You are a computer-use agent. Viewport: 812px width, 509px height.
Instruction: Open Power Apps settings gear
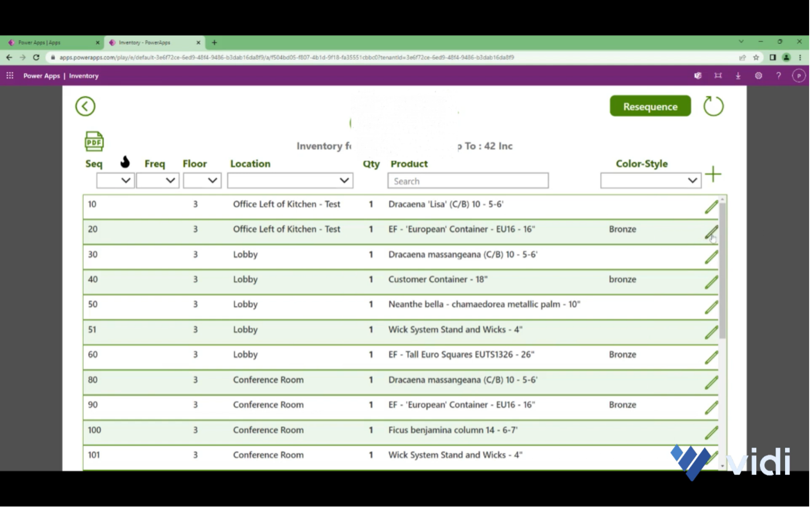758,75
